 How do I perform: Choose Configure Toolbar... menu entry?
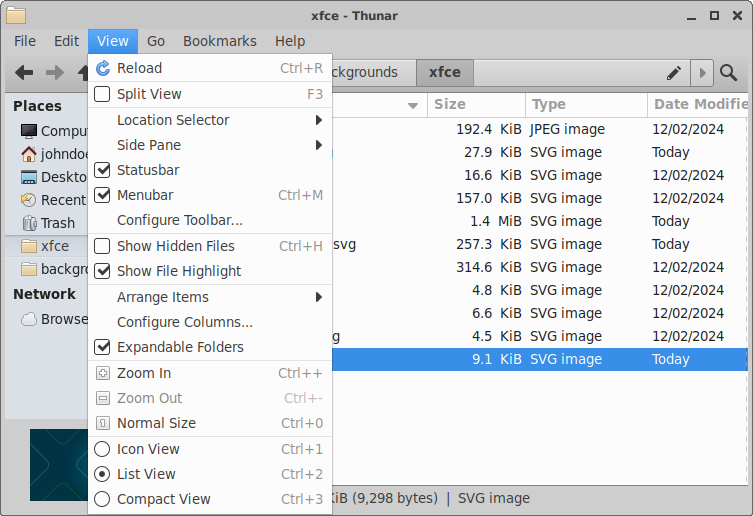[210, 220]
